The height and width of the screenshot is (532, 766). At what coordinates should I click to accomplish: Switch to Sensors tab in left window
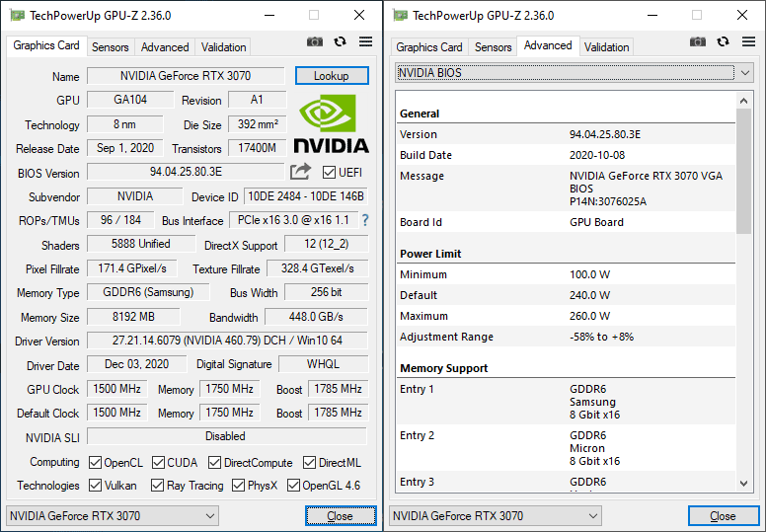tap(111, 47)
